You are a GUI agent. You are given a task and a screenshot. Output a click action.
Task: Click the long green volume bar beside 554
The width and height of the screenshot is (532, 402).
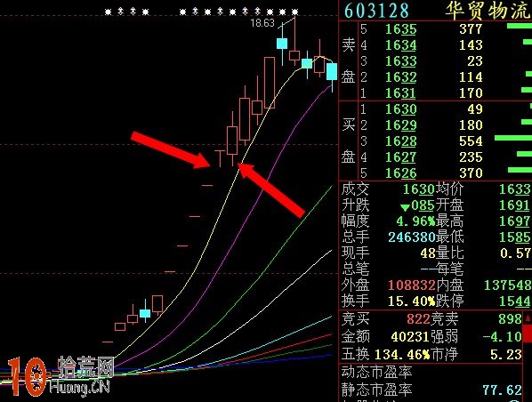pos(513,138)
